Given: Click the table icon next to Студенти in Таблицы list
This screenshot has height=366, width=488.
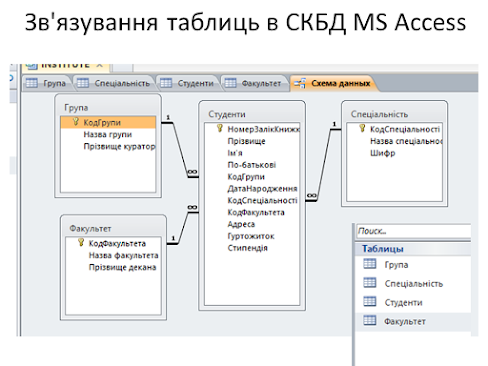Looking at the screenshot, I should click(x=370, y=301).
